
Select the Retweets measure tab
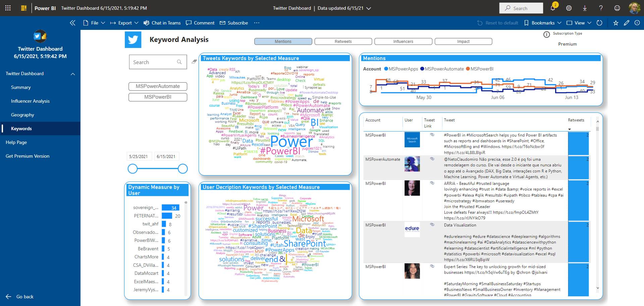click(343, 42)
